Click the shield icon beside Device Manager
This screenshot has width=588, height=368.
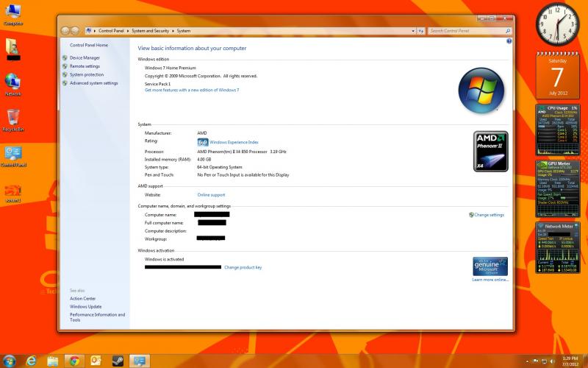click(65, 58)
